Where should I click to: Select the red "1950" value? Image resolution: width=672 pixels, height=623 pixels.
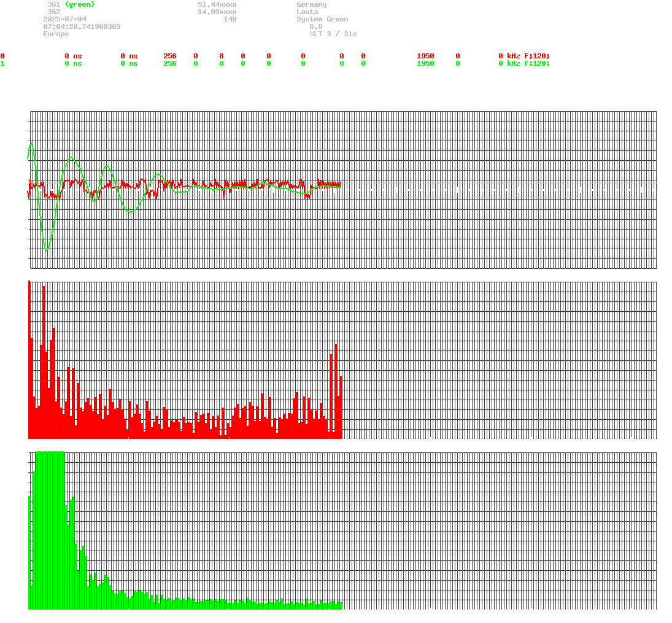pyautogui.click(x=425, y=56)
